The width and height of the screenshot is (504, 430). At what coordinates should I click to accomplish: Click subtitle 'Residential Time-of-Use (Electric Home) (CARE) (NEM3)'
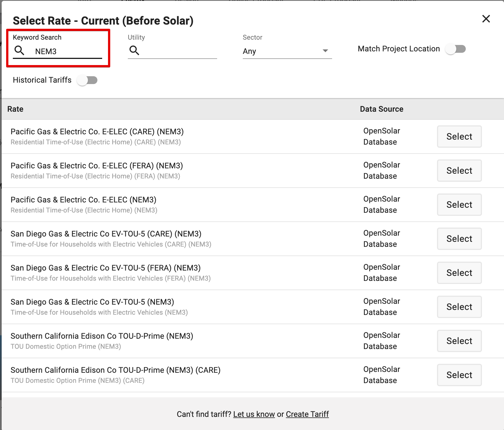tap(96, 142)
